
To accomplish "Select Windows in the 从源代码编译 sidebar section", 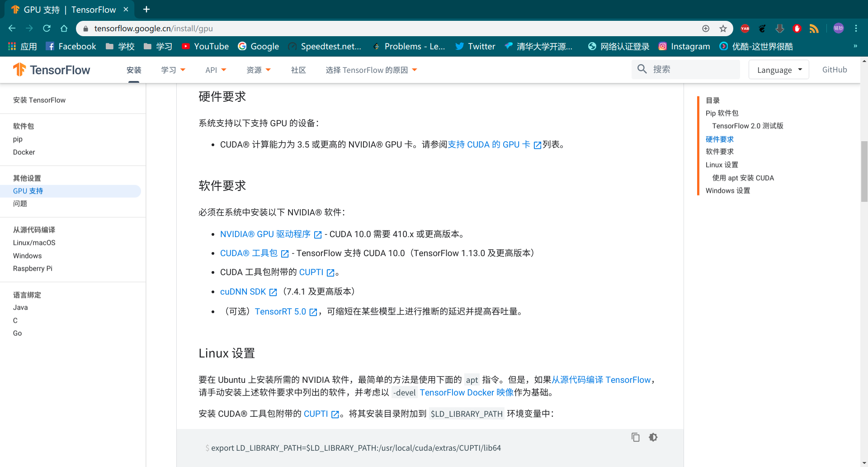I will (x=27, y=256).
